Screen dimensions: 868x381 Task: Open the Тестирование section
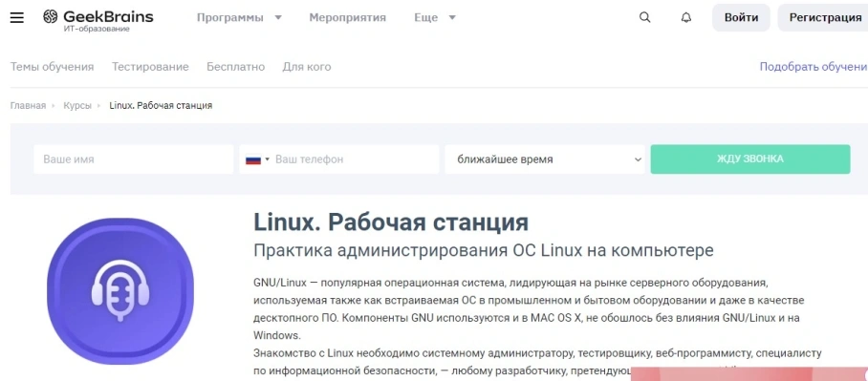(x=151, y=67)
